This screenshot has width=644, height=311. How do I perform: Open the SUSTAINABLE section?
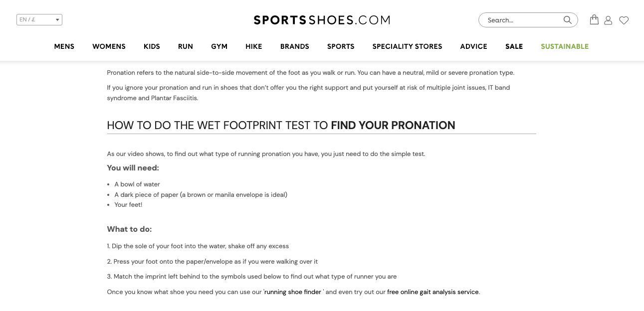[565, 46]
